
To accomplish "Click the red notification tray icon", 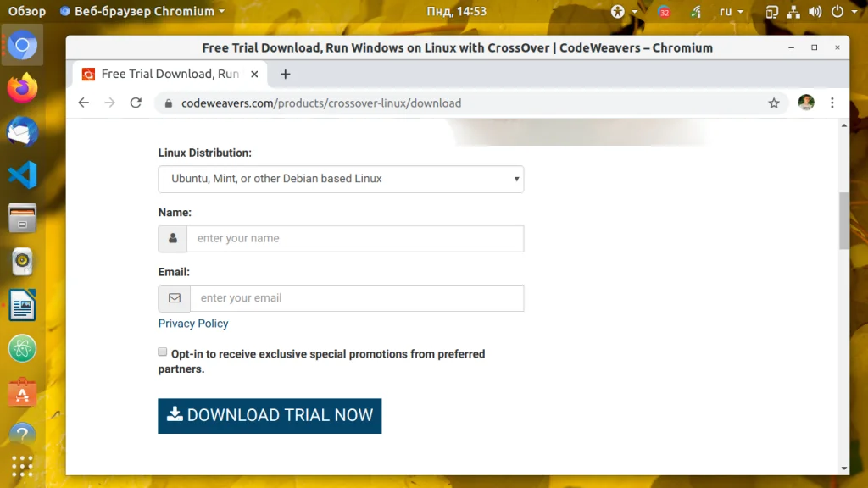I will 665,12.
